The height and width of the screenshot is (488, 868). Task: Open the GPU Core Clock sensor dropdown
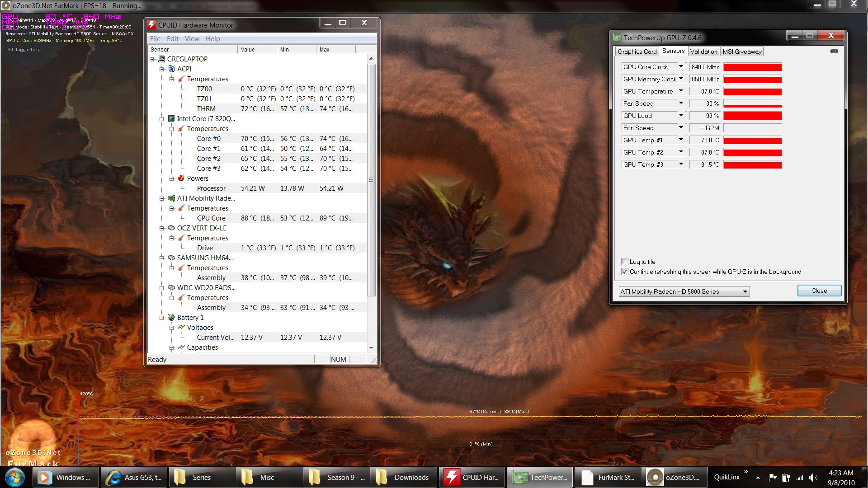coord(681,66)
